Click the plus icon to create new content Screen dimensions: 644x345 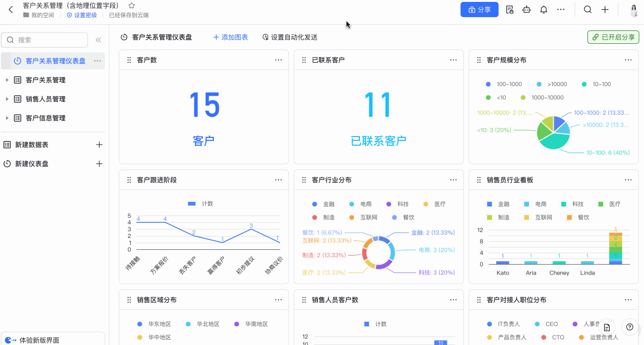point(604,9)
